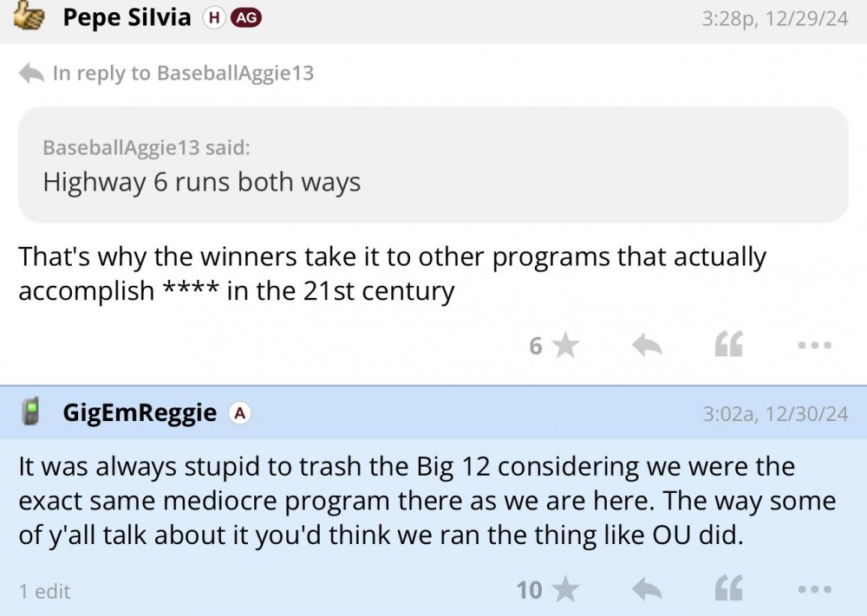Quote GigEmReggie's post
Viewport: 867px width, 616px height.
coord(728,590)
